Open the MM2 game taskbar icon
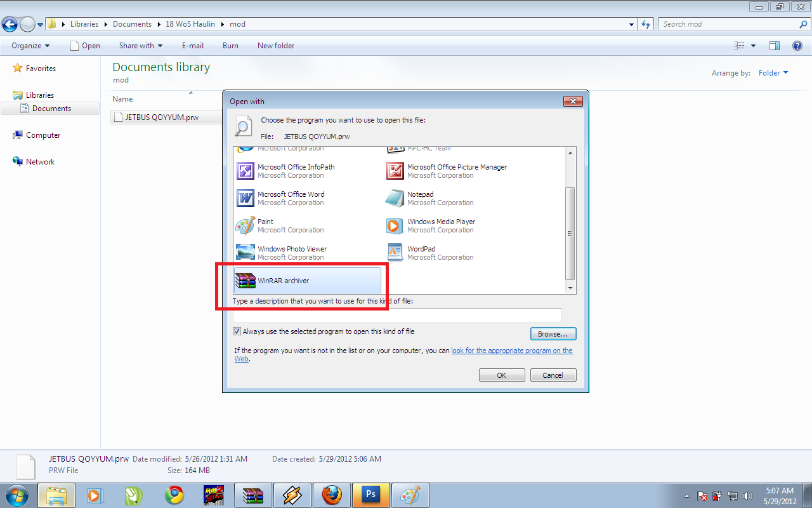The image size is (812, 508). (213, 495)
